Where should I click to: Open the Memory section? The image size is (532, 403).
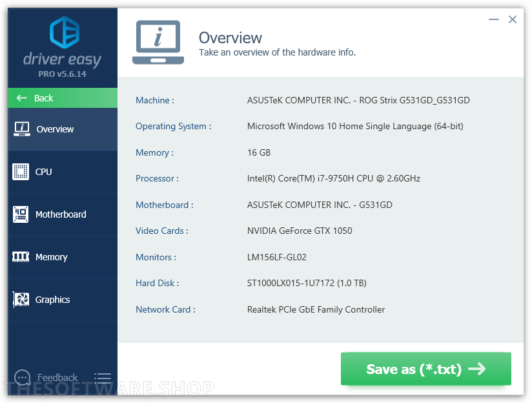pyautogui.click(x=63, y=257)
